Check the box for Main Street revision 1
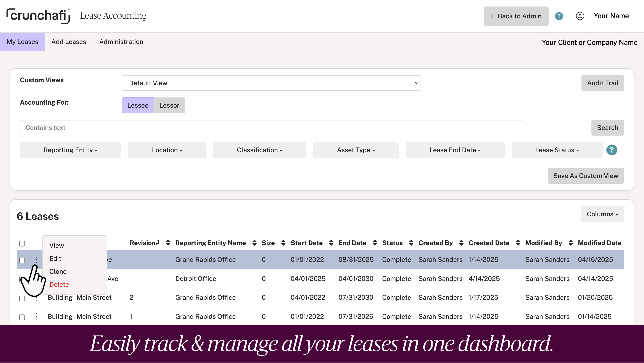The width and height of the screenshot is (644, 363). pos(22,317)
